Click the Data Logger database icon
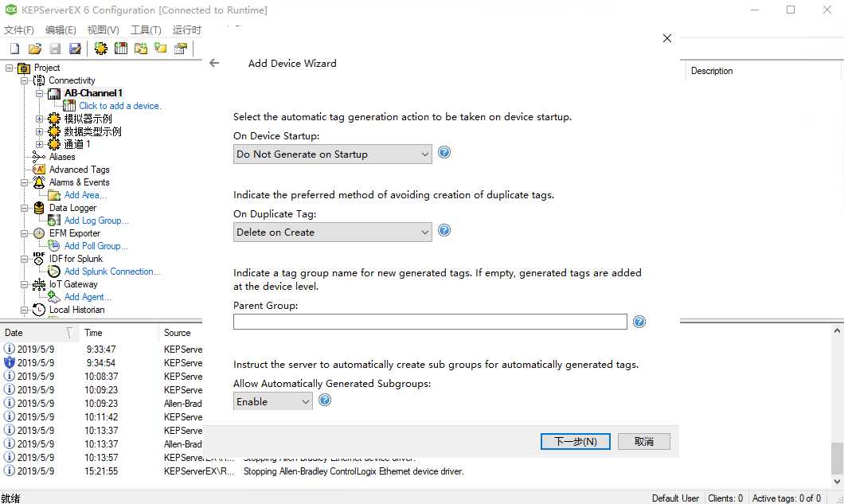The image size is (844, 504). click(x=39, y=208)
